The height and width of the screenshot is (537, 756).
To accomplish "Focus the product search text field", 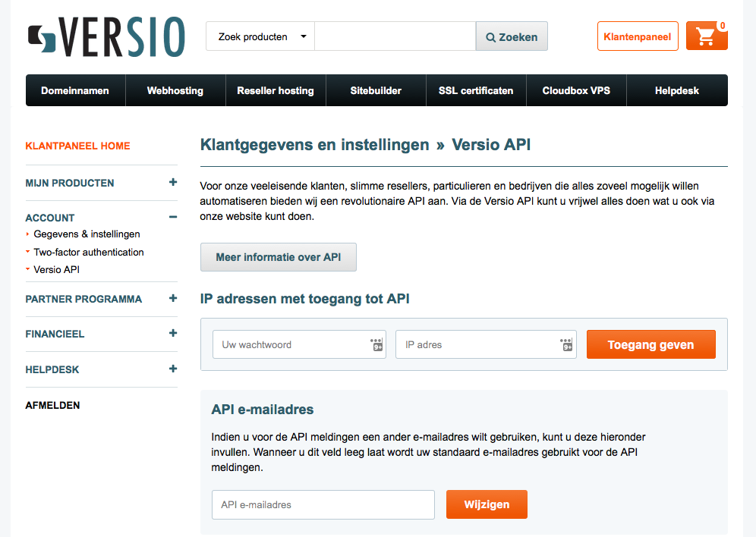I will coord(395,36).
